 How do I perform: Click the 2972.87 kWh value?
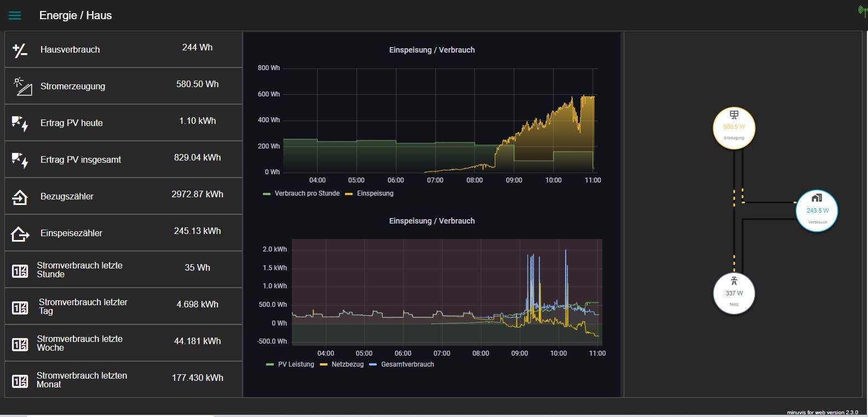click(197, 195)
